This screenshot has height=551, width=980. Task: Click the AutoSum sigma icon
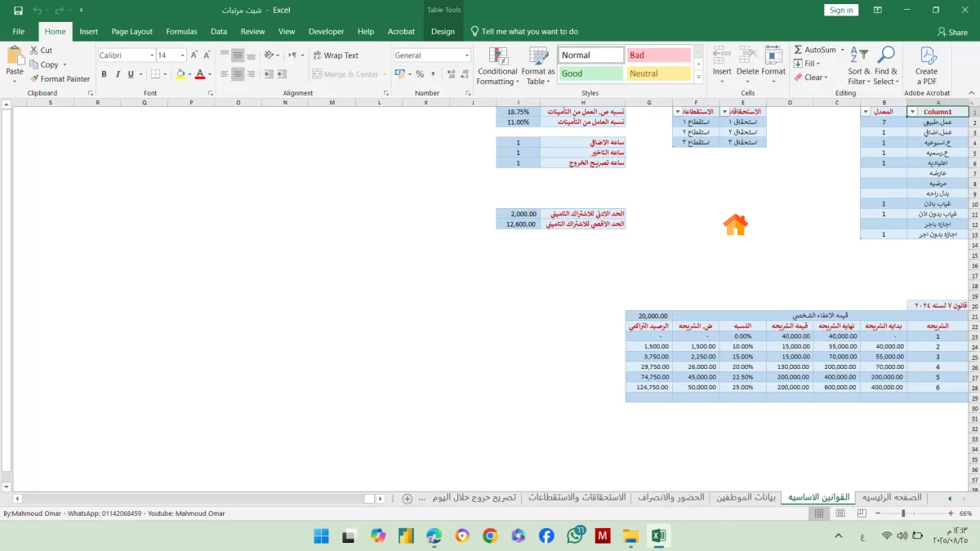pos(798,50)
